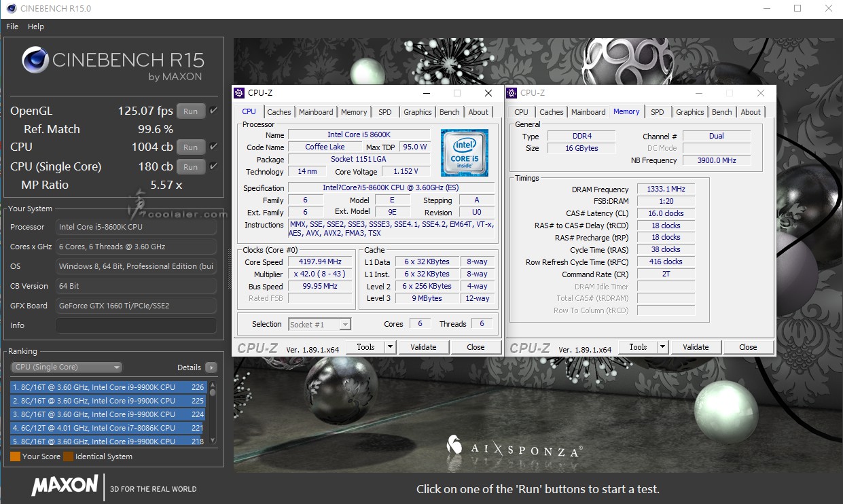
Task: Open Bench tab in CPU-Z Memory timings window
Action: [x=722, y=112]
